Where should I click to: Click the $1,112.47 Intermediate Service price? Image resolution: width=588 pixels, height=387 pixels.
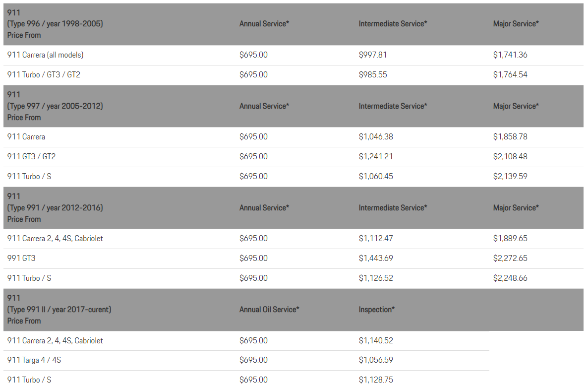click(376, 238)
